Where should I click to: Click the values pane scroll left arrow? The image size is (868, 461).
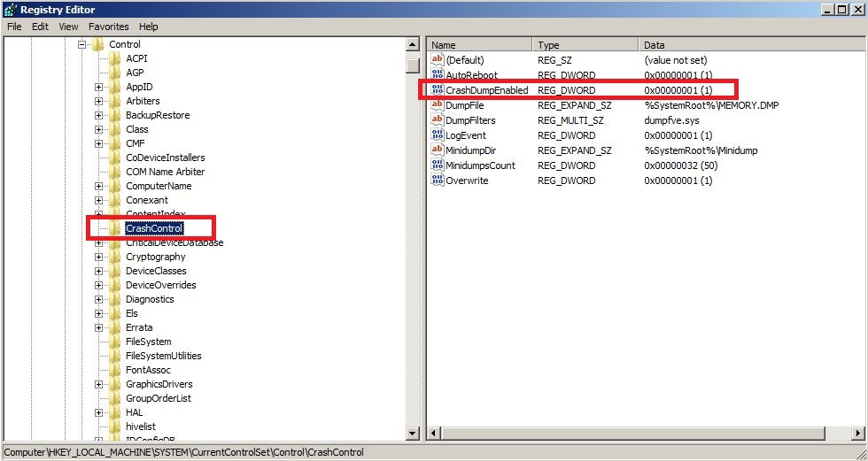[x=435, y=433]
